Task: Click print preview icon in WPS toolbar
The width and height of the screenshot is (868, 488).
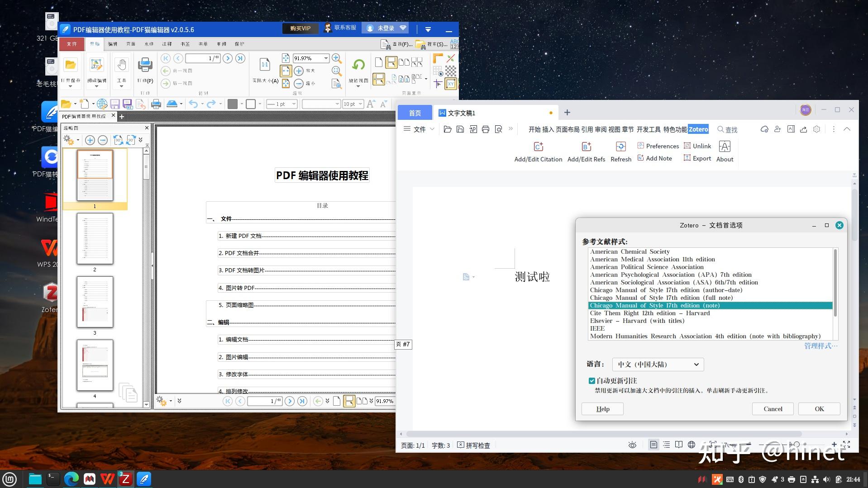Action: point(498,129)
